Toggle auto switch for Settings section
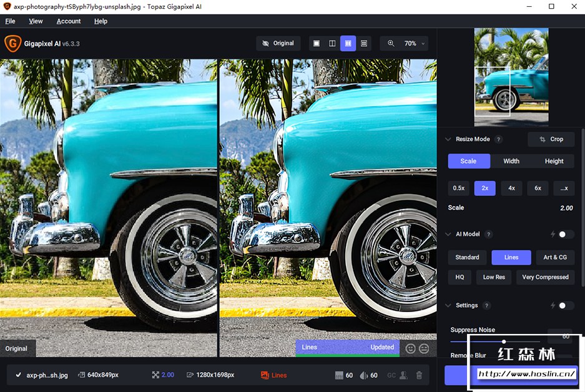Viewport: 585px width, 392px height. pos(566,305)
